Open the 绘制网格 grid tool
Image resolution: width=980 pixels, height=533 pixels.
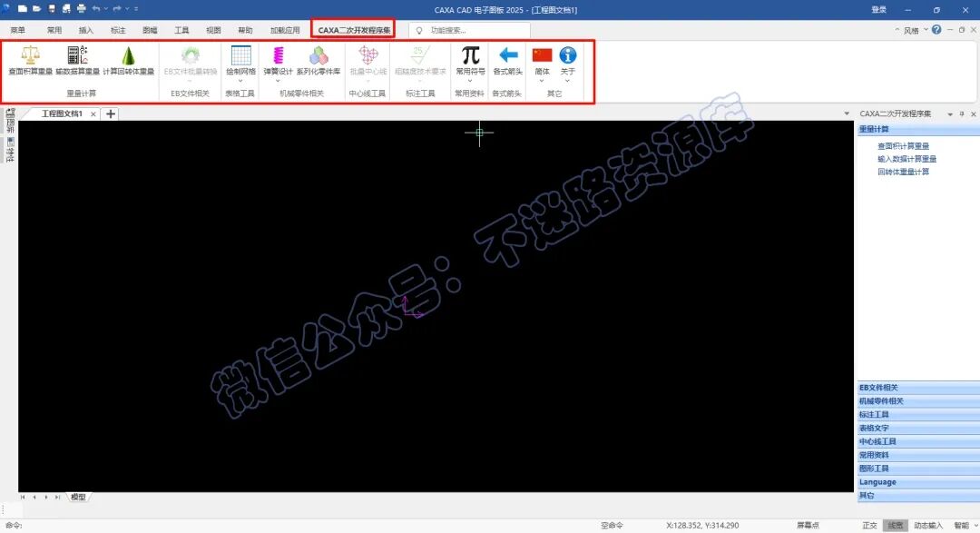240,55
